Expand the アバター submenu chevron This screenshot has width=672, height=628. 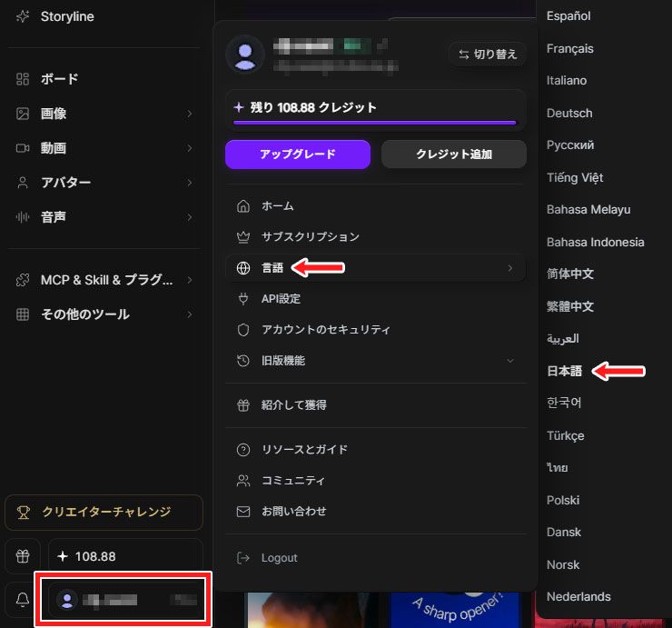(190, 183)
